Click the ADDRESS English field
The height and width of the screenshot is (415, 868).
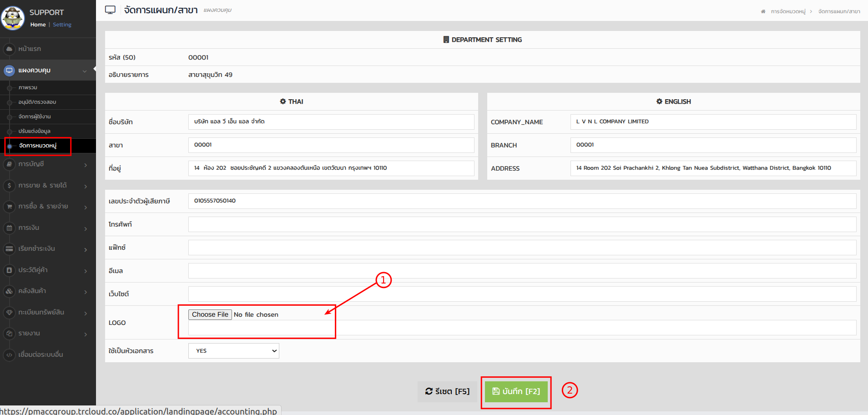tap(713, 168)
